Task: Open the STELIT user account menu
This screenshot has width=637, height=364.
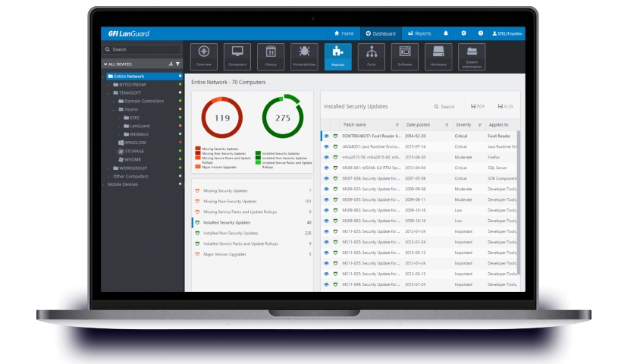Action: click(507, 33)
